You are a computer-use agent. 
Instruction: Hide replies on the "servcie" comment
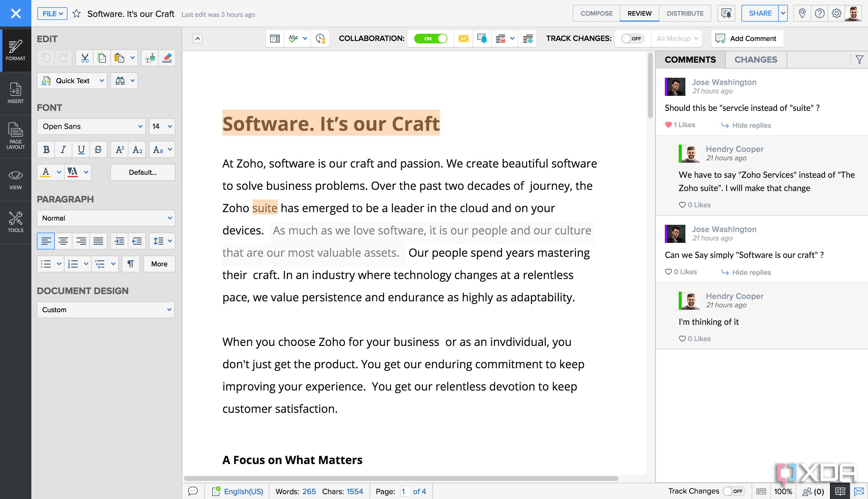click(x=746, y=125)
